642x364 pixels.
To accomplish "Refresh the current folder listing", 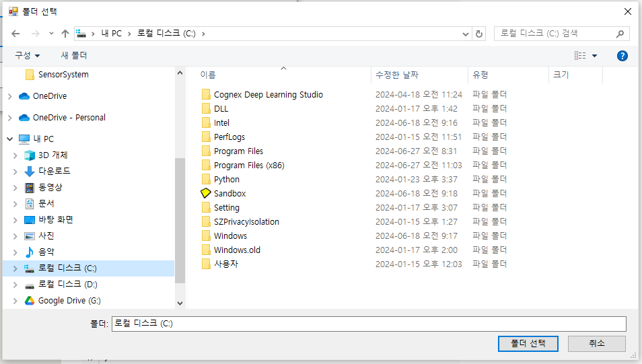I will pyautogui.click(x=479, y=34).
